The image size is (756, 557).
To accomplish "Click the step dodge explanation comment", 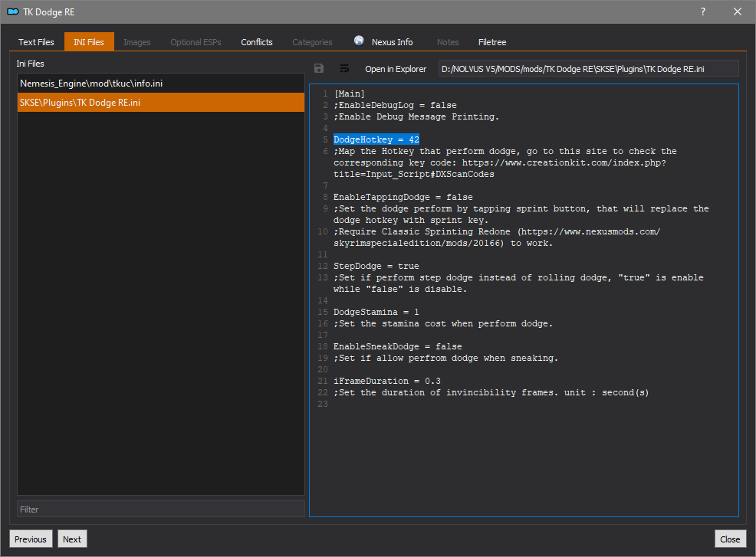I will (x=518, y=283).
